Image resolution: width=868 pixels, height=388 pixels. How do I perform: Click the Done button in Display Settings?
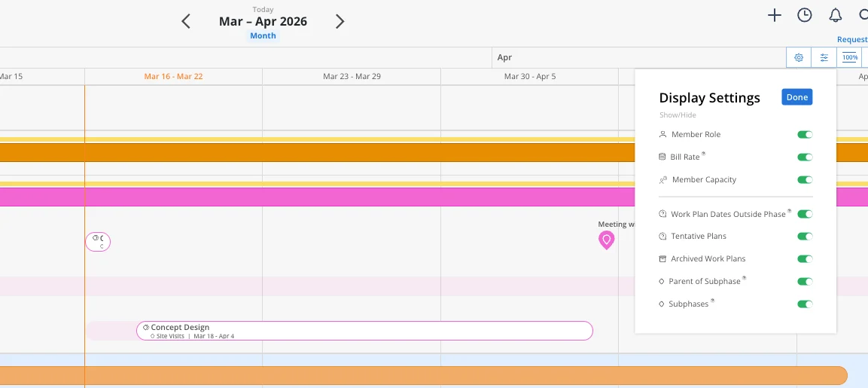pos(797,97)
